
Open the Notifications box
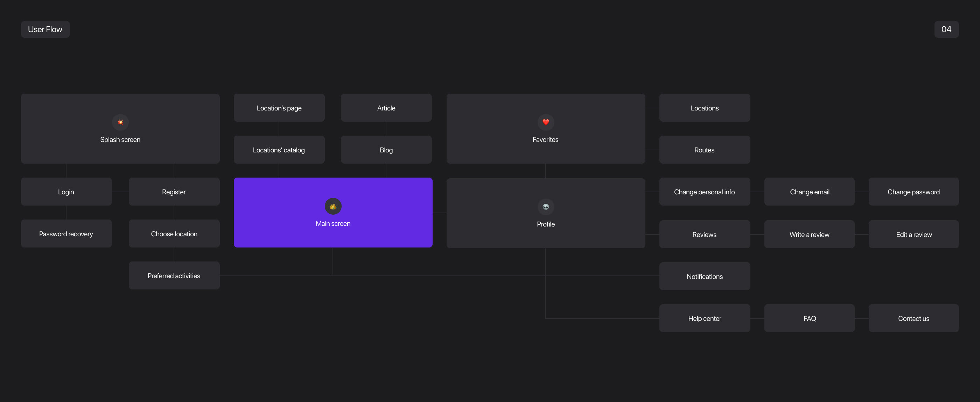[704, 277]
